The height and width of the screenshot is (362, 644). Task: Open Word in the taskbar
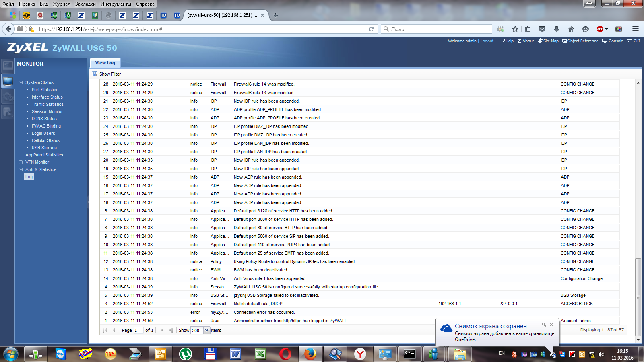[x=235, y=354]
